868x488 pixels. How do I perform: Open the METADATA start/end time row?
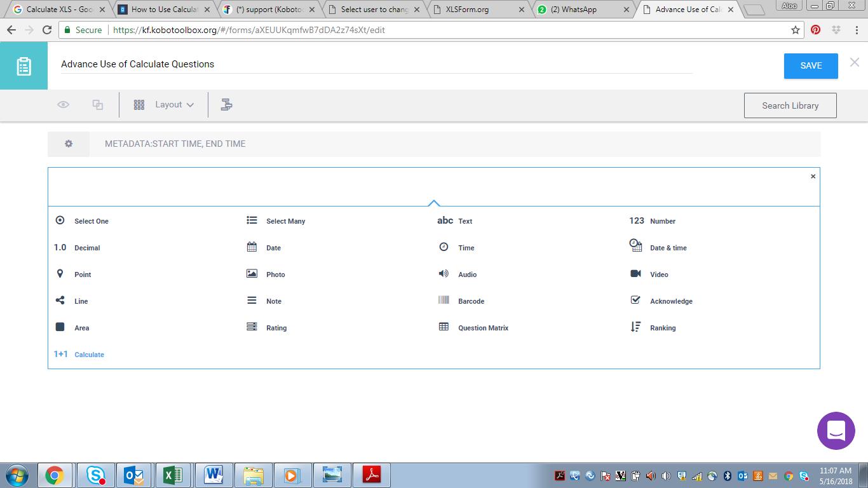tap(175, 144)
